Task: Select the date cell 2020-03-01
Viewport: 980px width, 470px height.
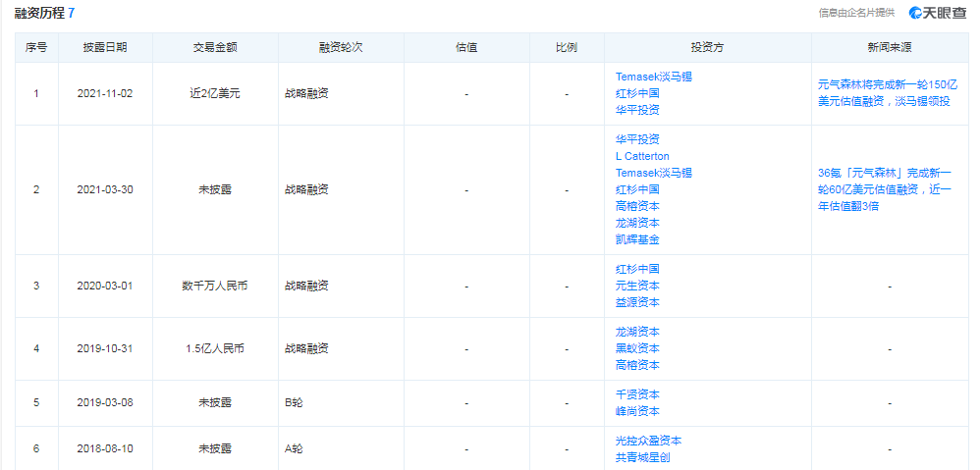Action: (105, 286)
